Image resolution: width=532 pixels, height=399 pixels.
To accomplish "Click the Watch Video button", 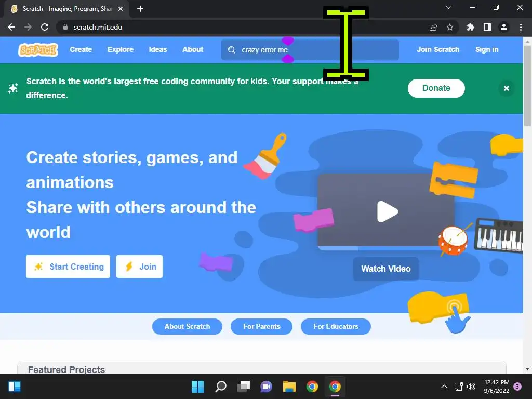I will (386, 269).
